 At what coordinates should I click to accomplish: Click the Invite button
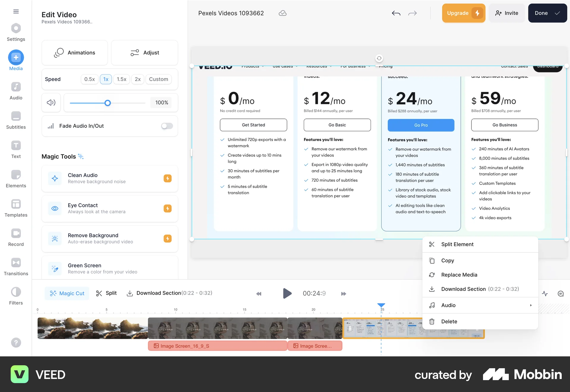pos(506,13)
